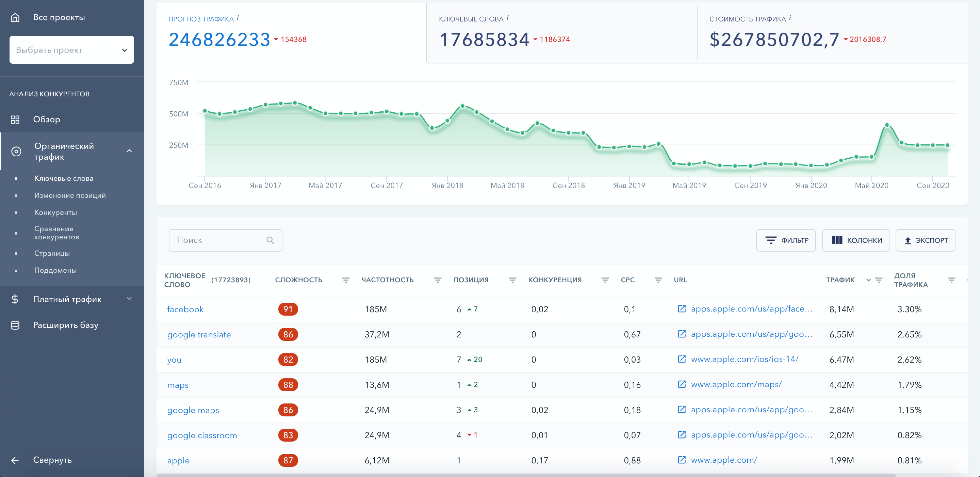Click the you keyword link
This screenshot has width=980, height=477.
[174, 360]
